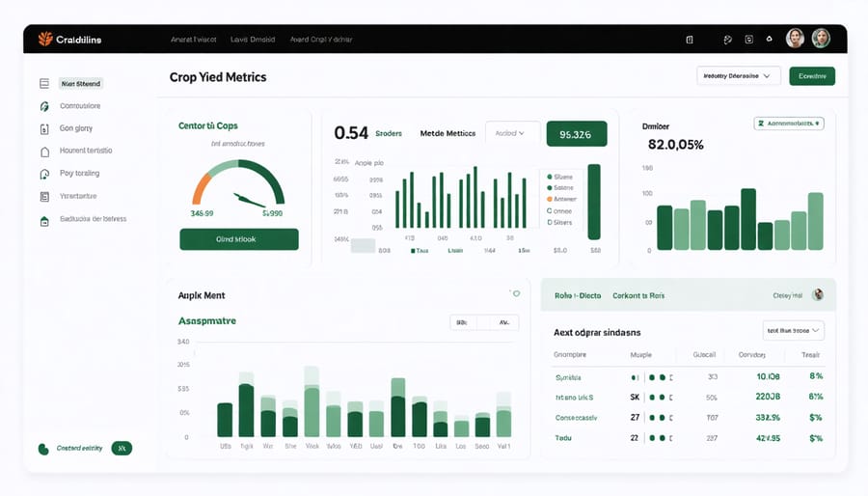Screen dimensions: 868x496
Task: Open Conrousiore in the sidebar
Action: [80, 106]
